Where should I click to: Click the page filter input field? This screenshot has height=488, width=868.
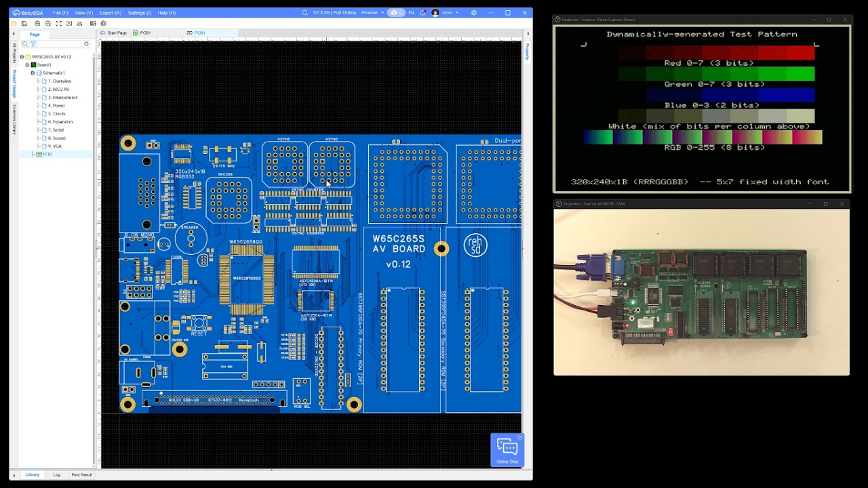[59, 44]
